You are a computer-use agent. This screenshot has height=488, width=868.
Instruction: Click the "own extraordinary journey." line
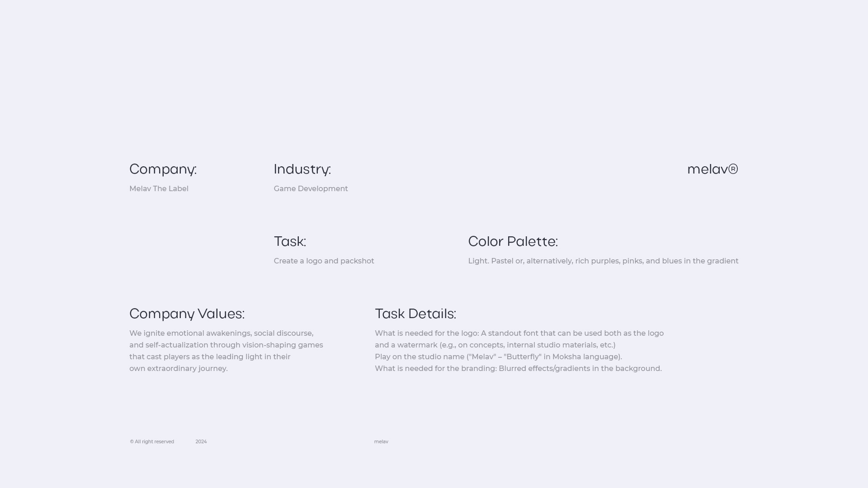(179, 369)
